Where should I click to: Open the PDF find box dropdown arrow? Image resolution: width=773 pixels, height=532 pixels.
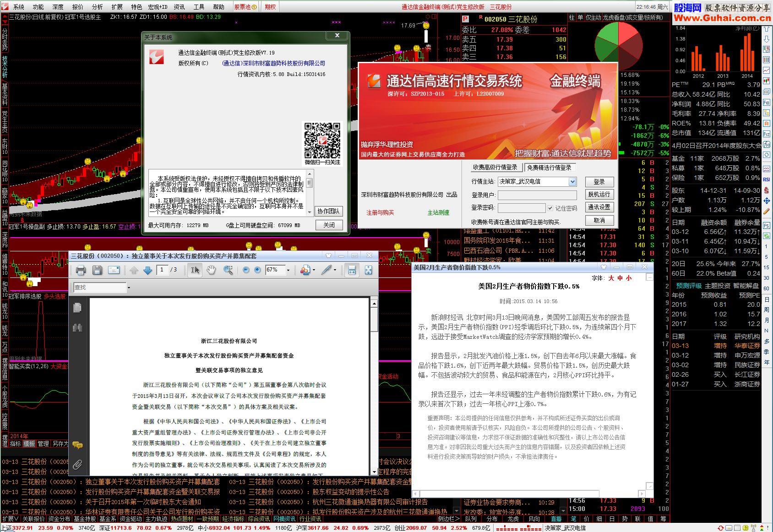coord(129,288)
